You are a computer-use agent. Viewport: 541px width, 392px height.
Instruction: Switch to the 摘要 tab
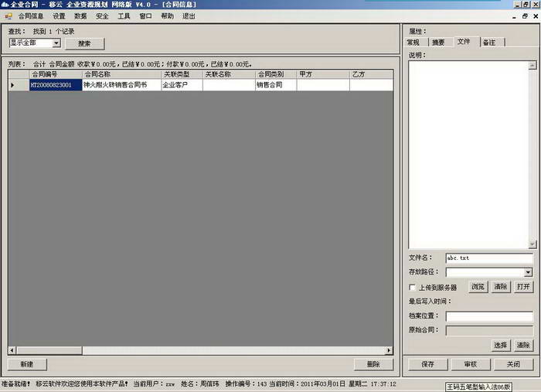pos(438,43)
